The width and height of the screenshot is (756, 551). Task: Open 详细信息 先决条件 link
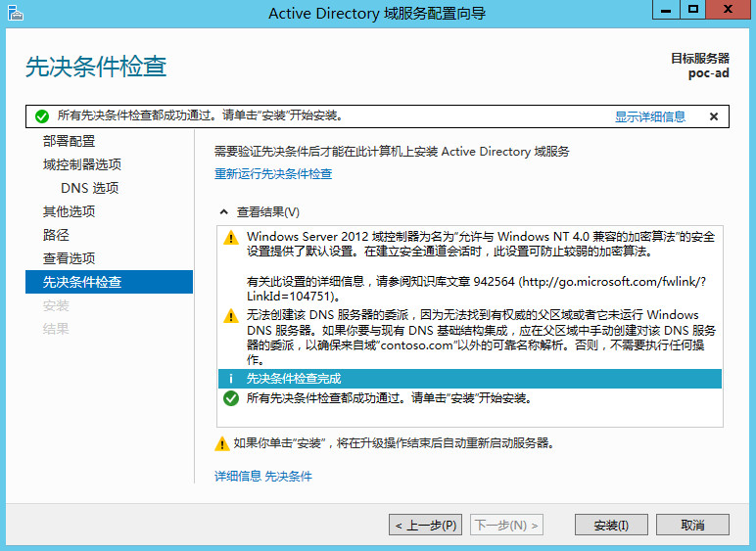[x=263, y=477]
